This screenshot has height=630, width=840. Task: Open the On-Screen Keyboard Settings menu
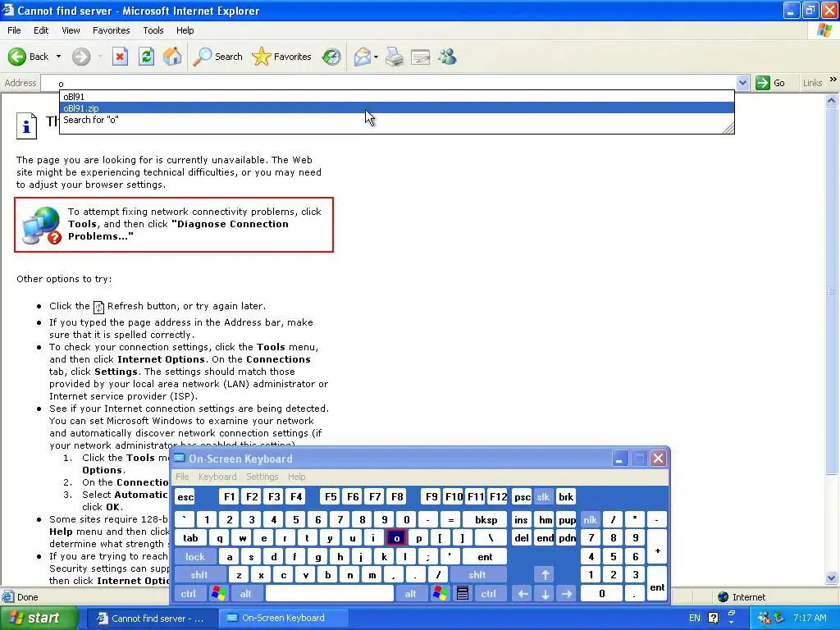coord(262,477)
